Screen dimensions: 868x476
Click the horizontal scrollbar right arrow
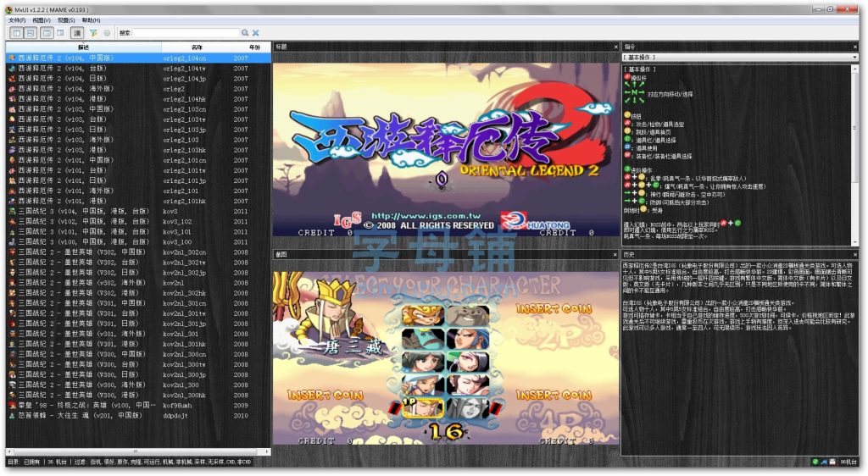(267, 451)
